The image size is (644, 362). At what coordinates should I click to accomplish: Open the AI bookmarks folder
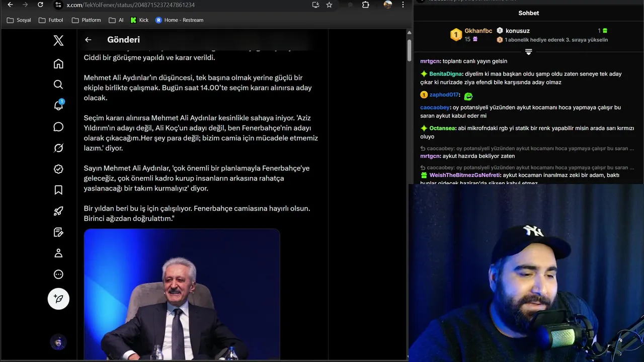(x=116, y=20)
